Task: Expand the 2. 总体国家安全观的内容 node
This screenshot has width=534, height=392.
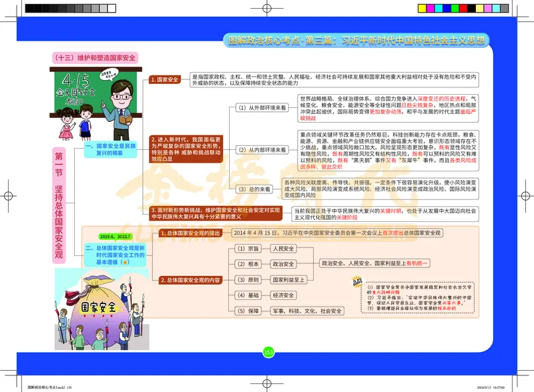Action: coord(190,280)
